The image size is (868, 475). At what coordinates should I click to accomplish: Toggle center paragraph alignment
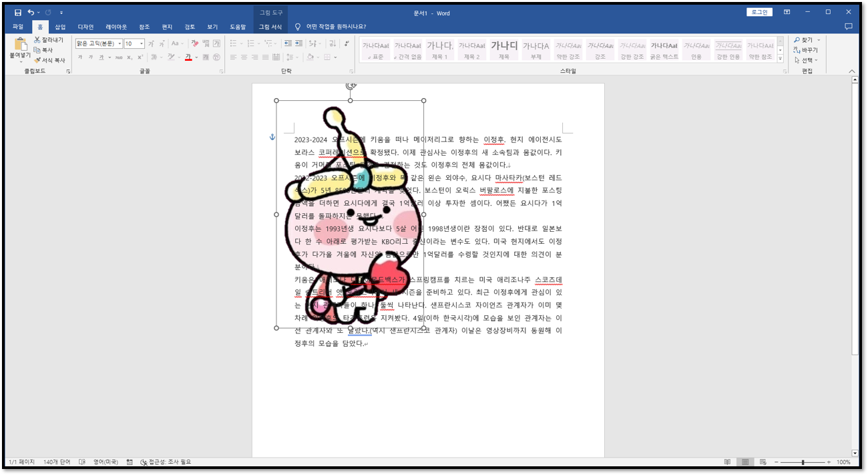(x=244, y=57)
